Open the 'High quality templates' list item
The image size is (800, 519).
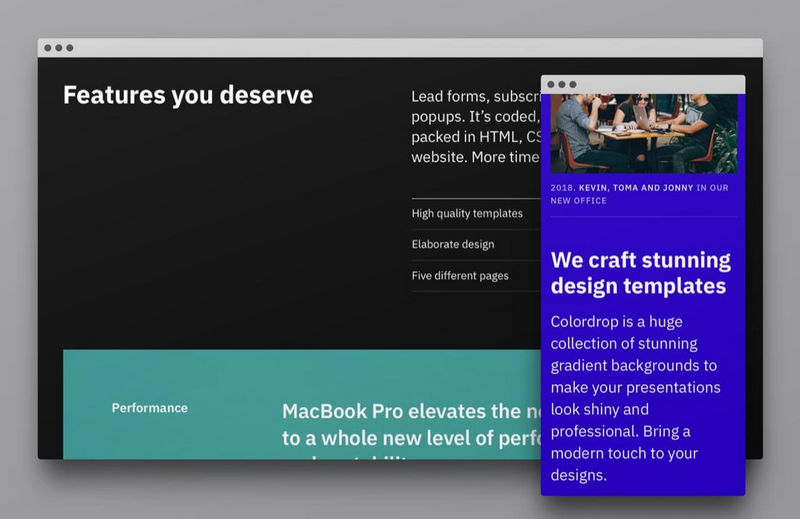coord(467,213)
